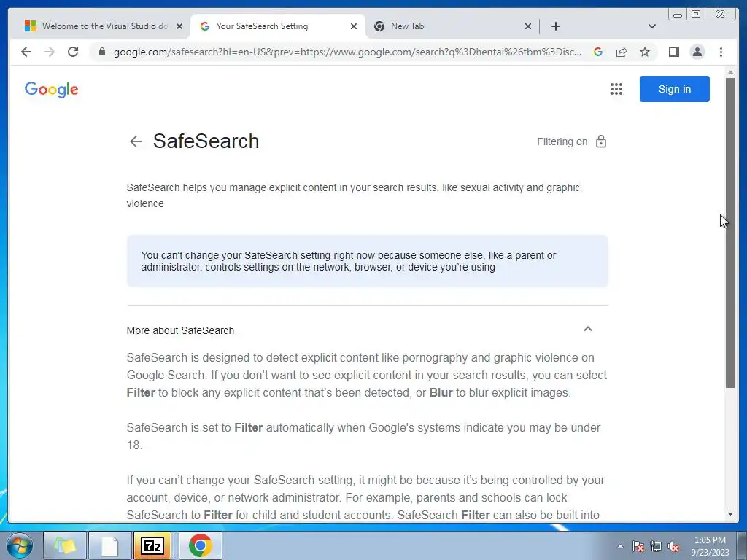Image resolution: width=747 pixels, height=560 pixels.
Task: Open the Action Center flag icon
Action: pos(638,546)
